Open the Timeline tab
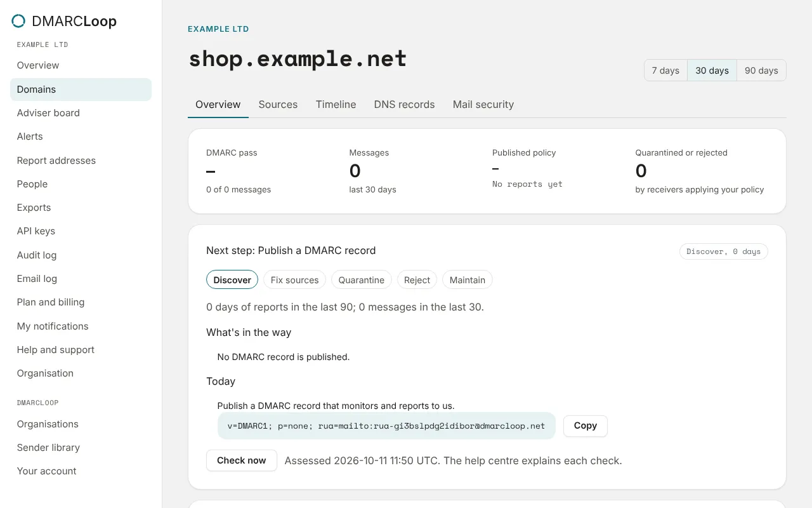Viewport: 812px width, 508px height. (x=336, y=105)
